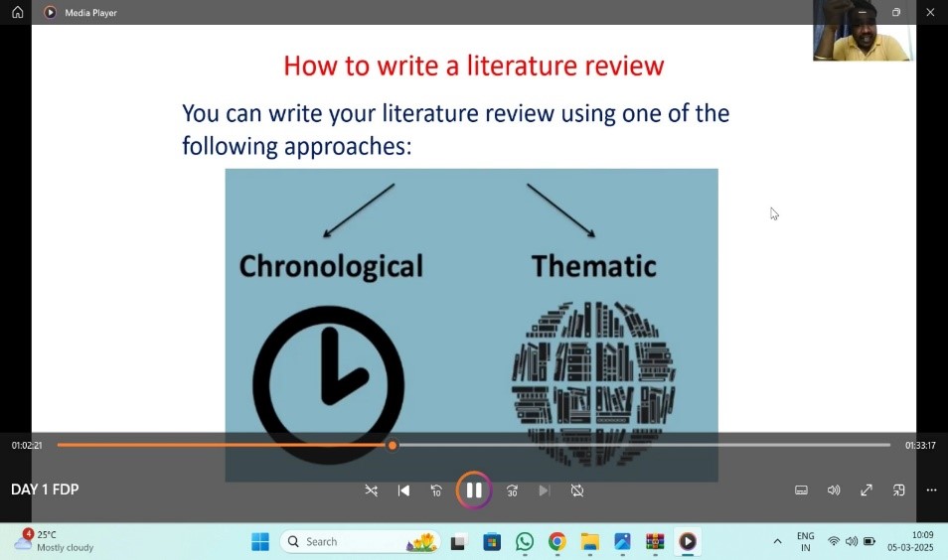Close the Media Player window
The height and width of the screenshot is (560, 948).
point(930,12)
